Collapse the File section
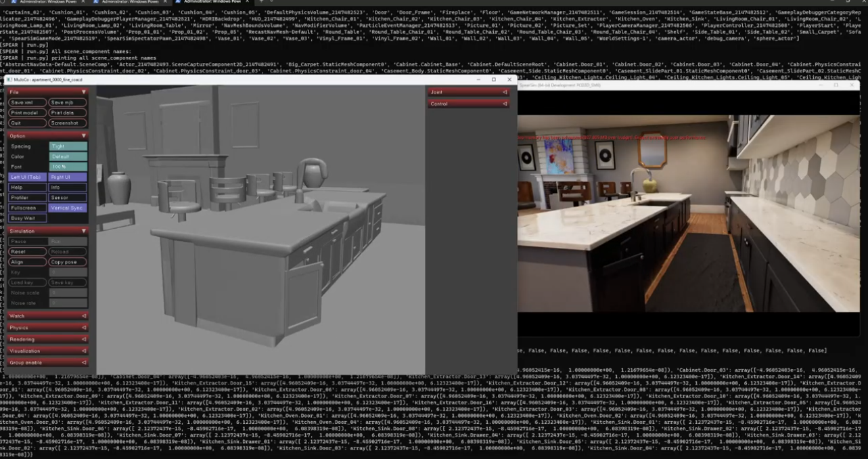The image size is (868, 459). (x=47, y=91)
